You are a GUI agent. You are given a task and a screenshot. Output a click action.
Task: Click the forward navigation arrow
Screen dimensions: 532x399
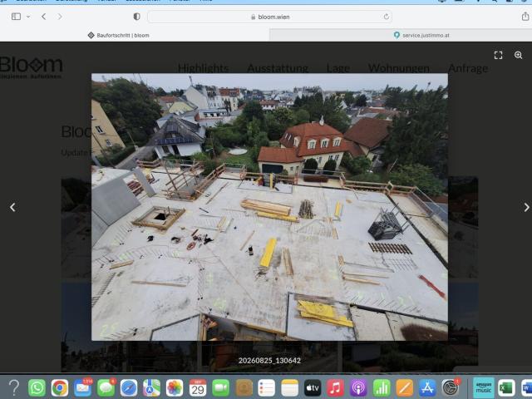(60, 17)
